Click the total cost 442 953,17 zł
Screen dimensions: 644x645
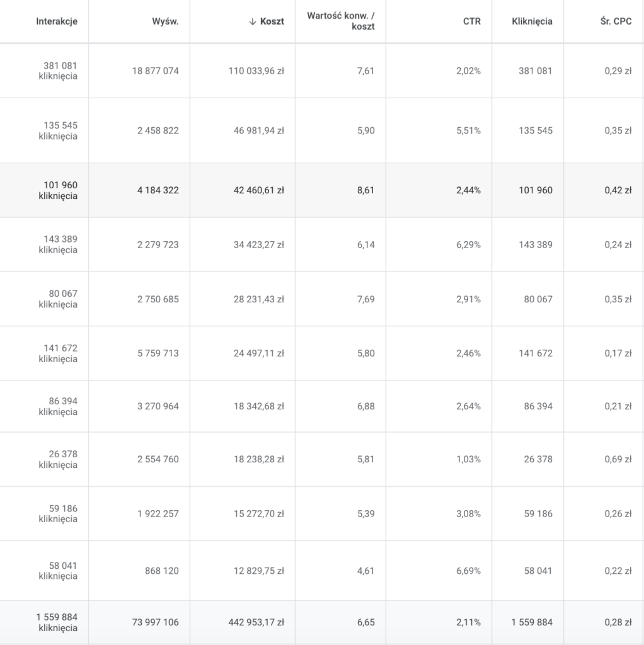[256, 622]
